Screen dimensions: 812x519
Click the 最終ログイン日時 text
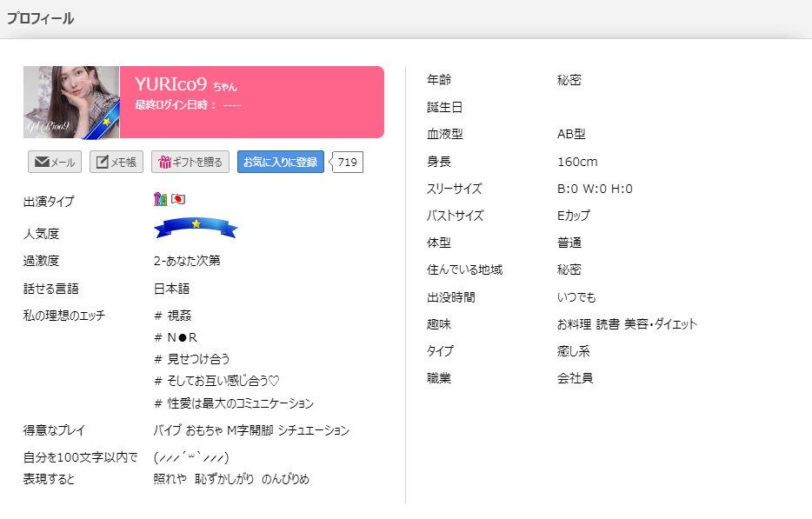pyautogui.click(x=188, y=104)
